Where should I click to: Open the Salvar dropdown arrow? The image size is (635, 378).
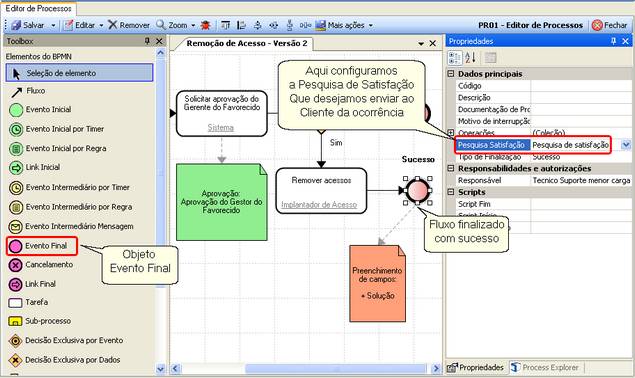pos(53,26)
